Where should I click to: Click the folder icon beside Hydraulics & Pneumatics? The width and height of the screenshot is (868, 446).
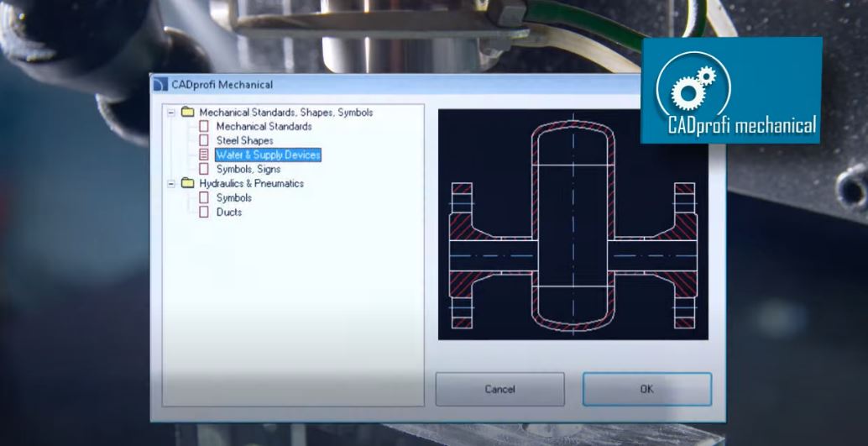pyautogui.click(x=187, y=183)
